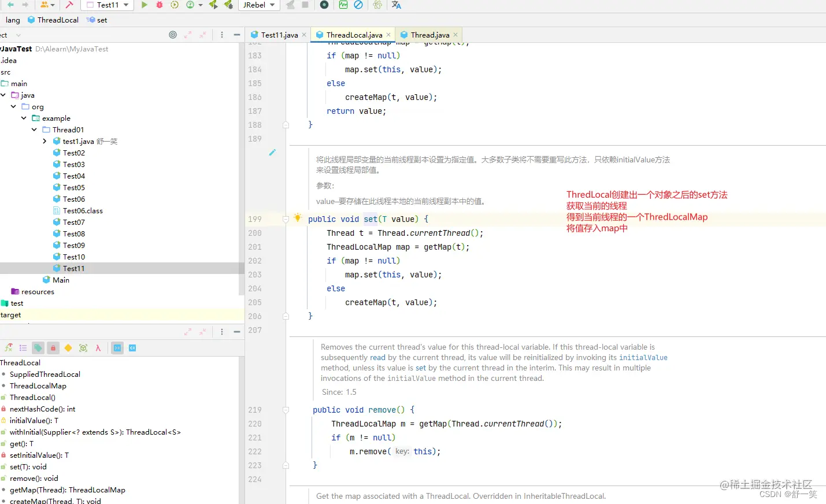Click the Translate icon in the toolbar
826x504 pixels.
point(396,5)
